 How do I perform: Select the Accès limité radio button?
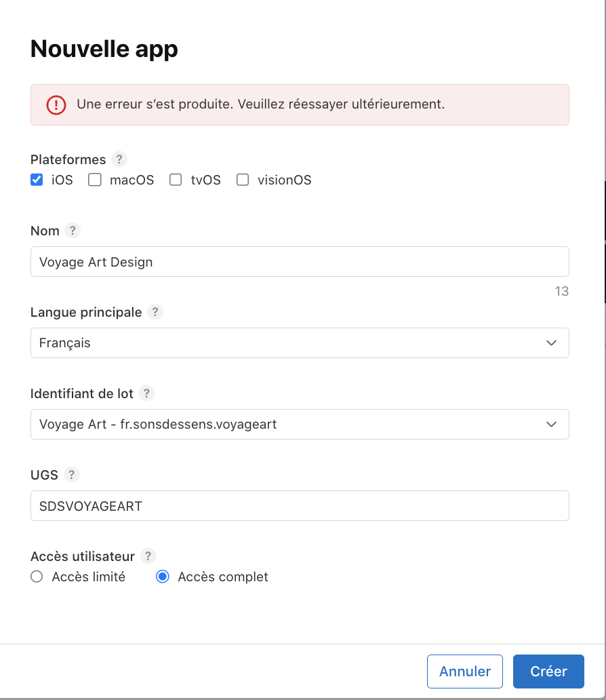pyautogui.click(x=37, y=577)
